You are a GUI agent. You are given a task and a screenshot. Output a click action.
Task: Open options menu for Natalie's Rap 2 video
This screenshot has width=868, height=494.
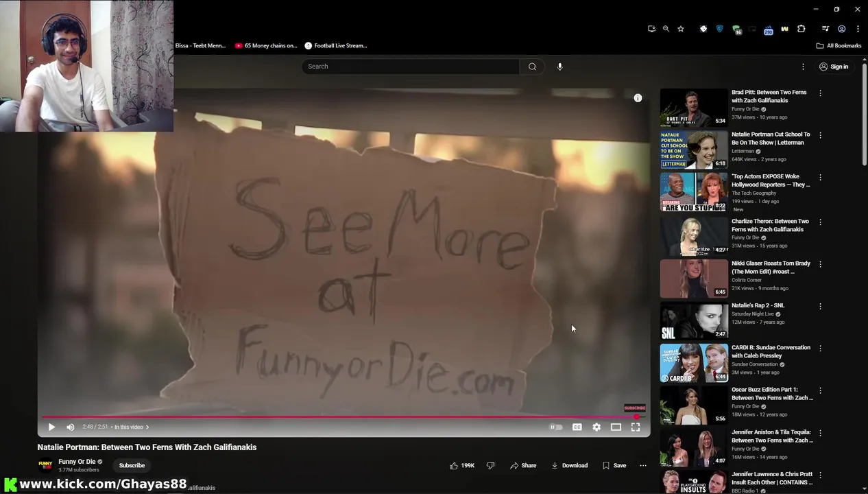point(820,306)
